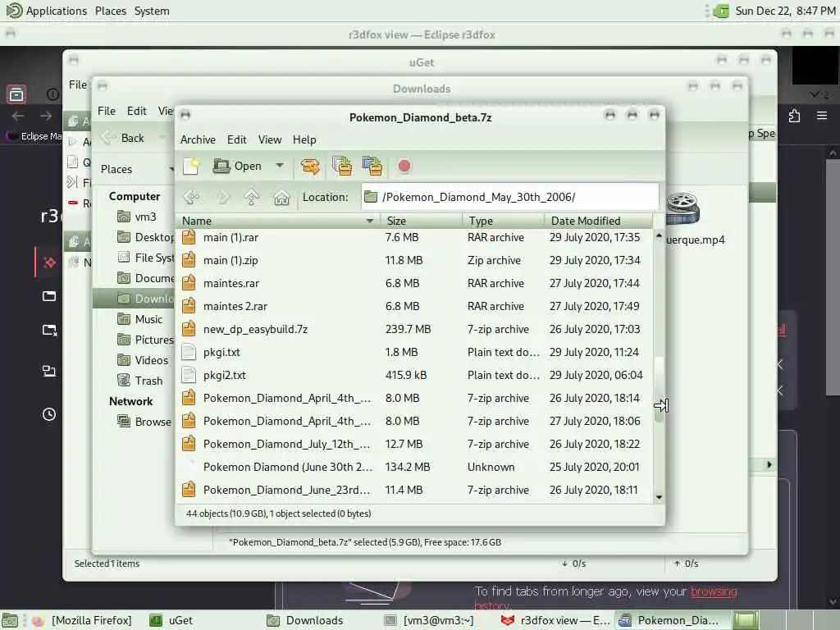This screenshot has width=840, height=630.
Task: Go forward in archive location history
Action: tap(222, 198)
